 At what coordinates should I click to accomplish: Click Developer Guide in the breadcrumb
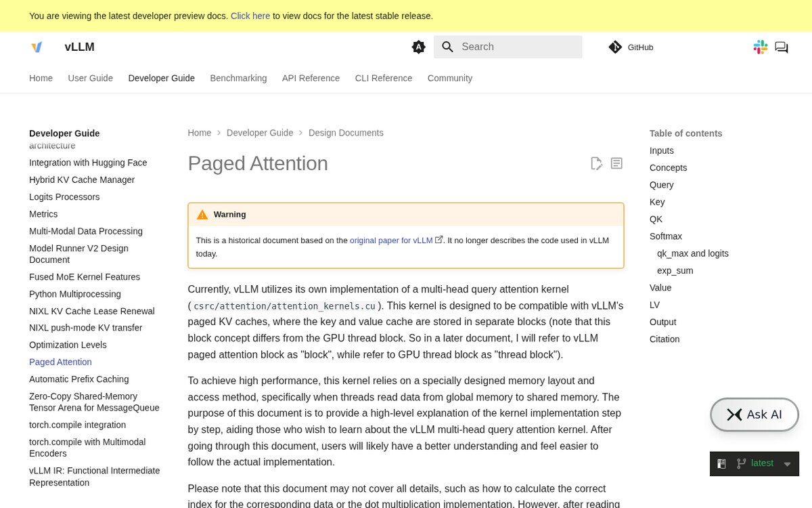[260, 133]
